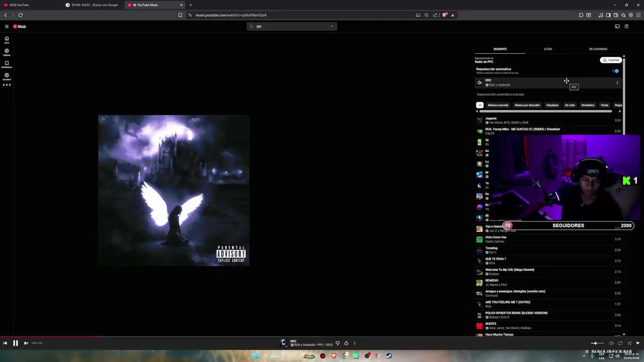The image size is (644, 362).
Task: Close the YouTube Music browser tab
Action: [181, 5]
